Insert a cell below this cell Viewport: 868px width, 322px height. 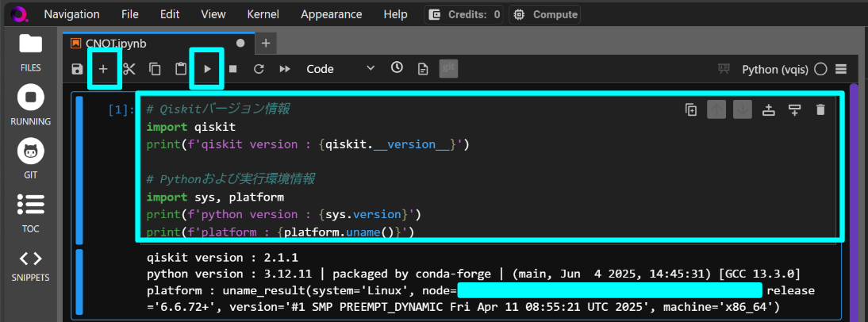coord(794,110)
